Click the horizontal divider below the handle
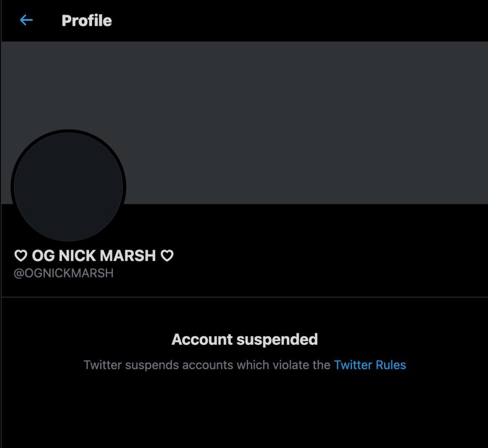 coord(244,298)
